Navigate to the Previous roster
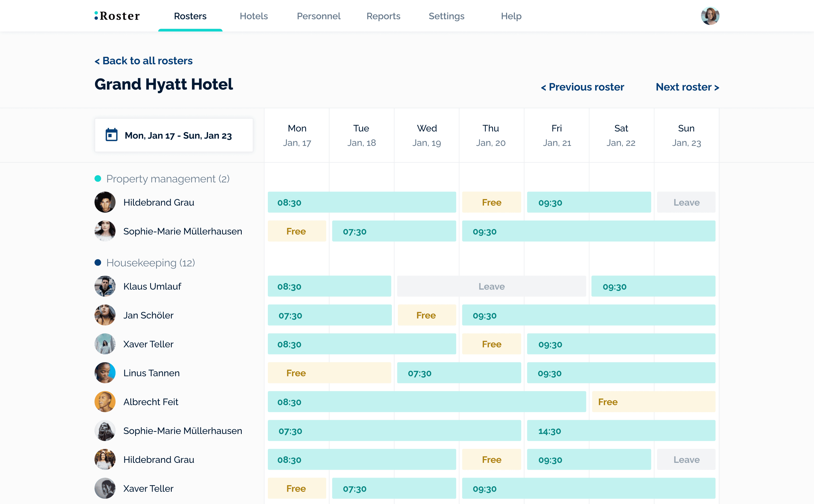The width and height of the screenshot is (814, 504). click(x=582, y=87)
